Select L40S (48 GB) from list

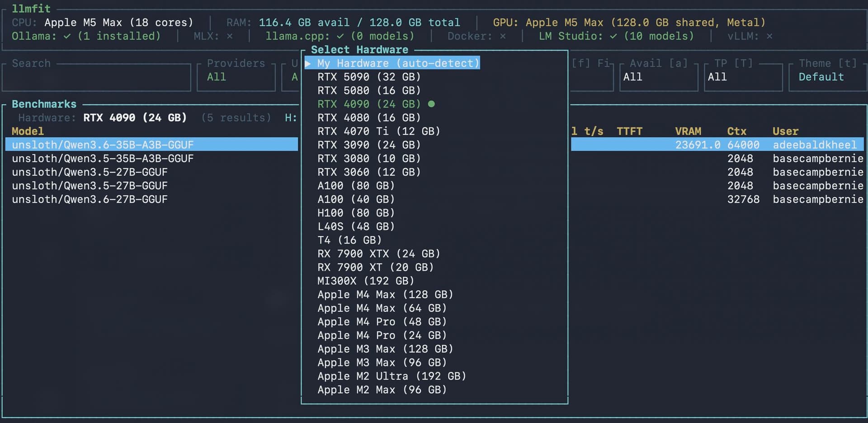(356, 226)
